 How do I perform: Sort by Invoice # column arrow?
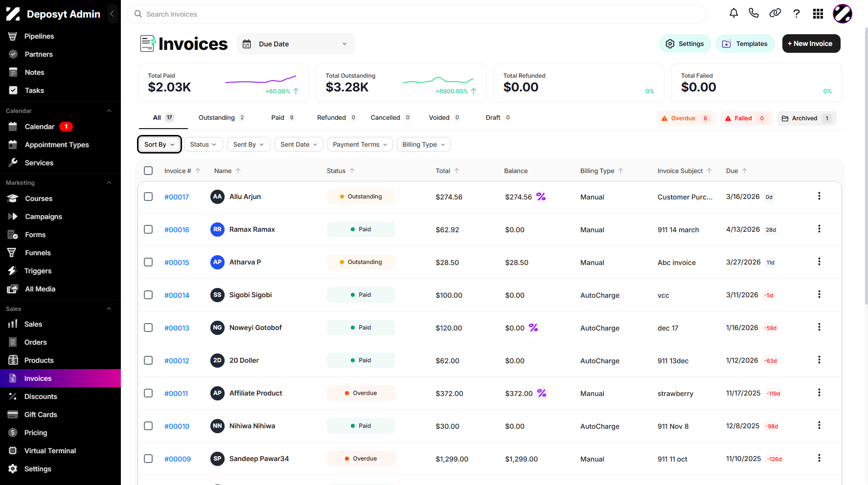click(x=198, y=171)
